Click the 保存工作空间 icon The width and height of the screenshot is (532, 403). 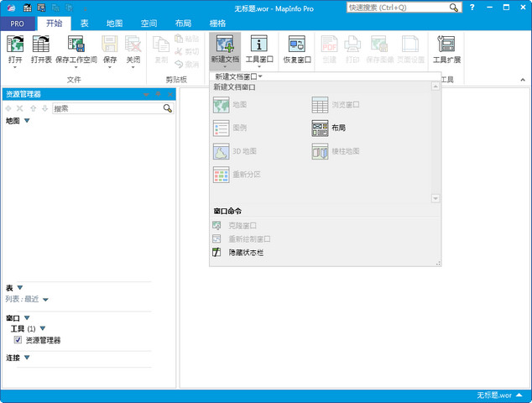(x=76, y=44)
